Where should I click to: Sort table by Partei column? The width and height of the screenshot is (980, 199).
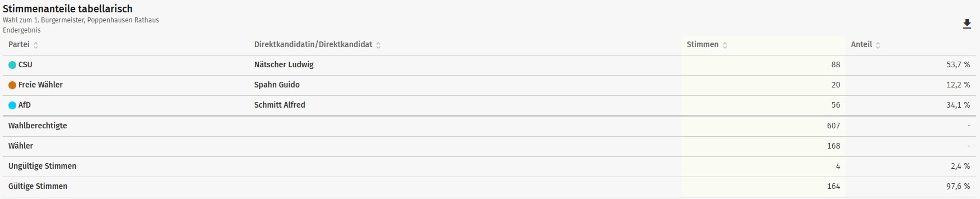tap(36, 45)
